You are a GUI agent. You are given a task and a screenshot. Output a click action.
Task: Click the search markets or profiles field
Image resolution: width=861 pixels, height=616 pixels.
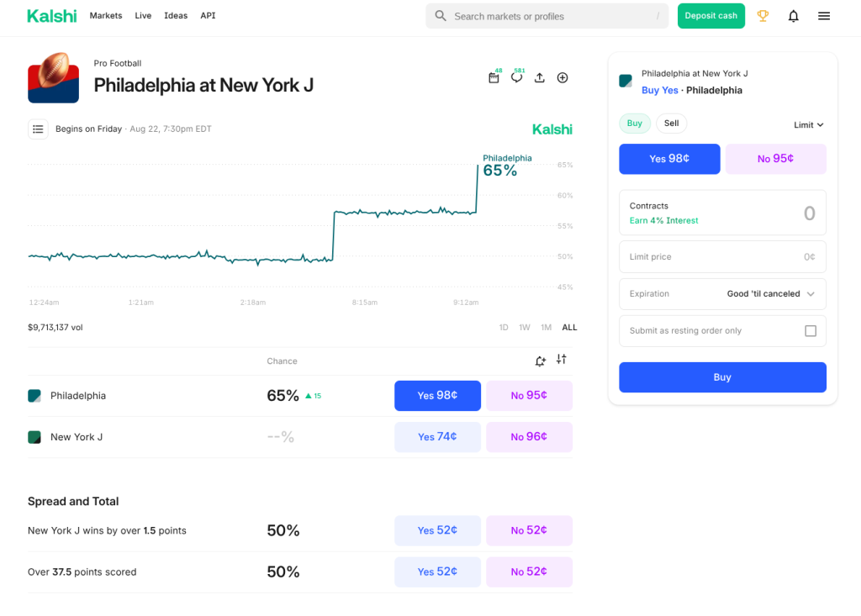(547, 16)
